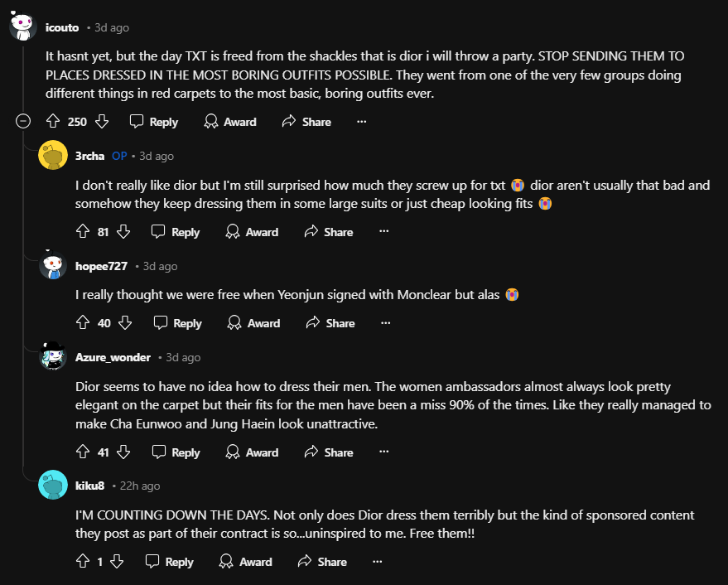Downvote icouto's comment
The height and width of the screenshot is (585, 728).
[102, 122]
